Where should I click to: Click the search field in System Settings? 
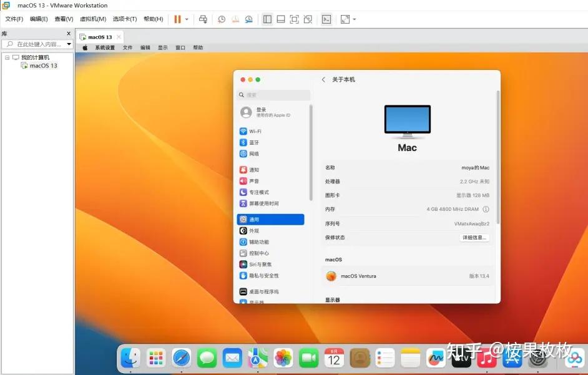(x=275, y=95)
